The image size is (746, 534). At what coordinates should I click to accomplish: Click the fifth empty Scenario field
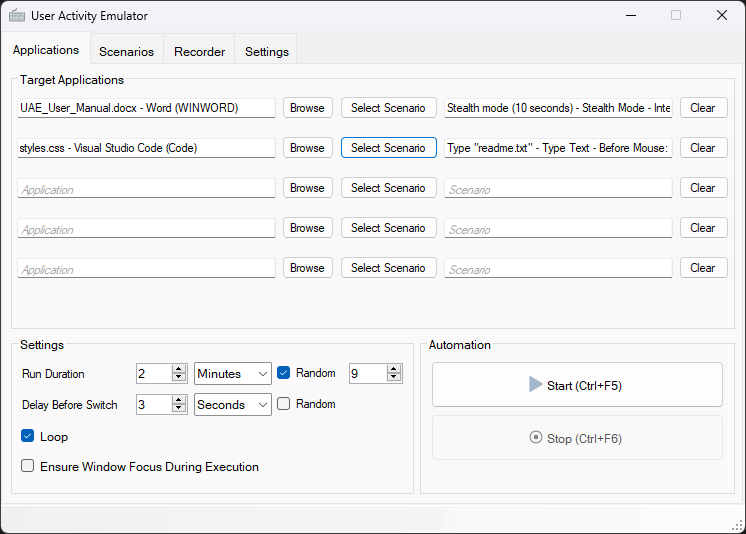tap(558, 268)
